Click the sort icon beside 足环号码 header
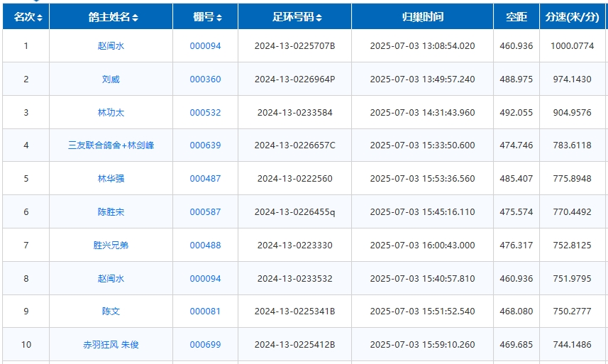This screenshot has height=364, width=608. pyautogui.click(x=319, y=18)
